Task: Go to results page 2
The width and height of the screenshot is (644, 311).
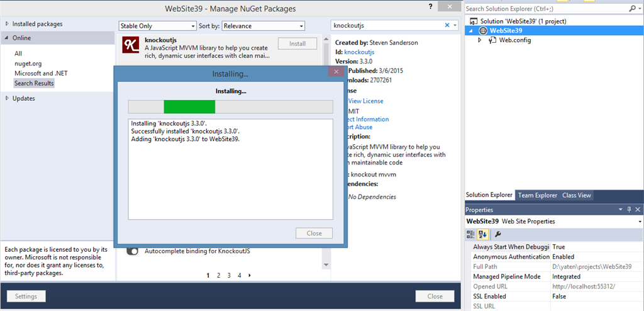Action: [x=218, y=275]
